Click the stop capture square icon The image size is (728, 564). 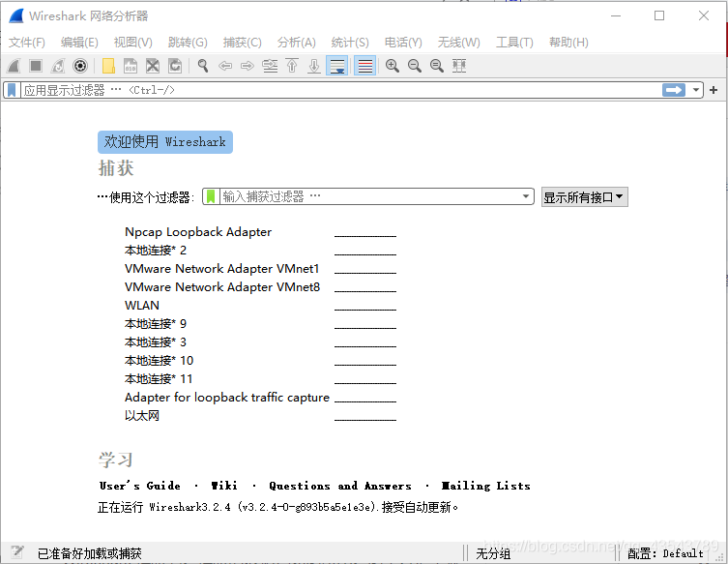click(36, 66)
